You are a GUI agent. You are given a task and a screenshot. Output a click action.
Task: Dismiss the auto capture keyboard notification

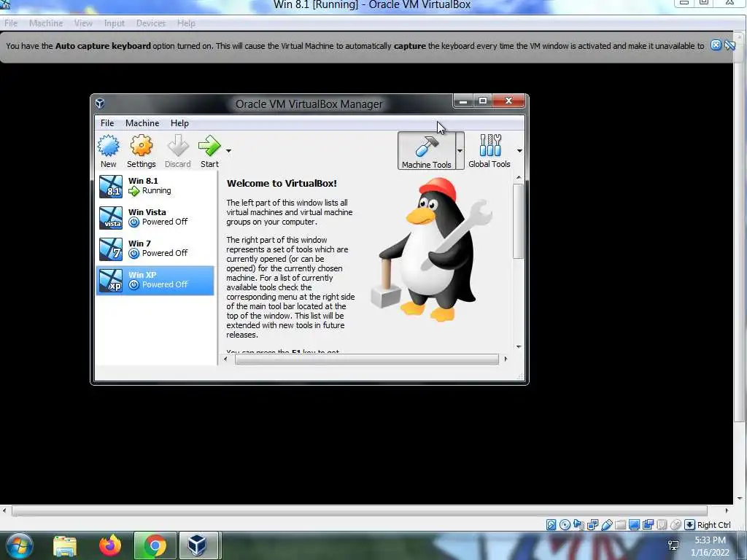pyautogui.click(x=716, y=45)
